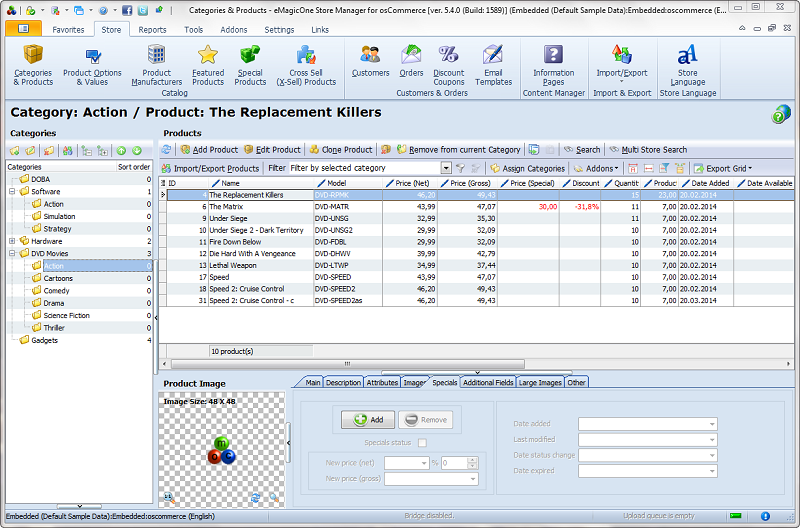This screenshot has width=800, height=528.
Task: Open Categories & Products from the ribbon
Action: tap(33, 65)
